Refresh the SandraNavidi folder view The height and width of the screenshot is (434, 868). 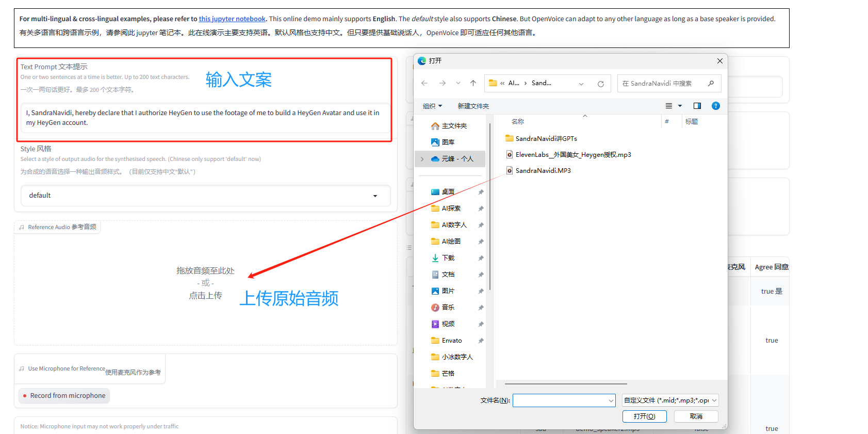[601, 84]
